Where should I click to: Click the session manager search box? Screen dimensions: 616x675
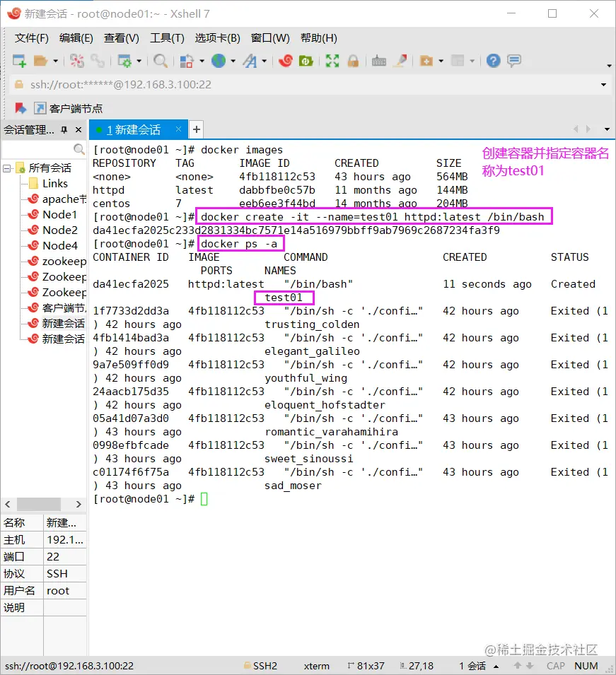pyautogui.click(x=43, y=149)
